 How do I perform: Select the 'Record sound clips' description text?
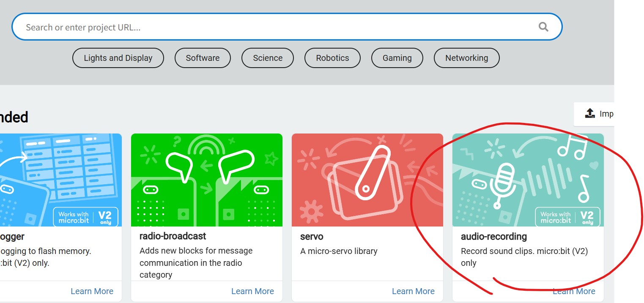click(524, 257)
